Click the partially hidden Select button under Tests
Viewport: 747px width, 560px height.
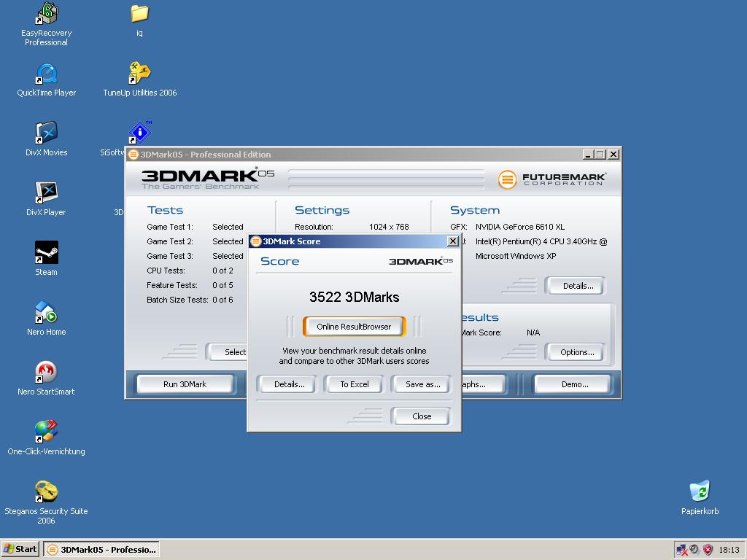click(x=228, y=352)
